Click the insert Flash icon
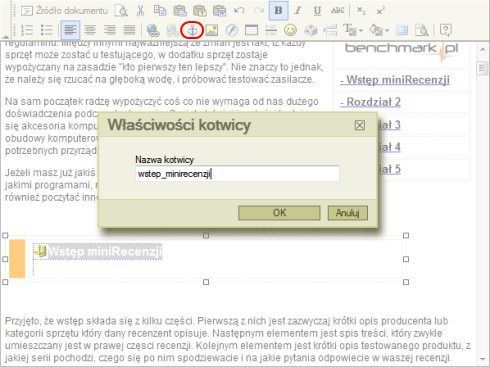Image resolution: width=490 pixels, height=367 pixels. coord(232,30)
